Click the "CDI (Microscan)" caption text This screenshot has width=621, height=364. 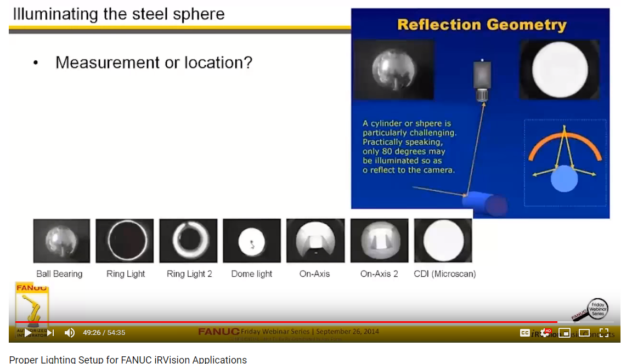pyautogui.click(x=445, y=274)
